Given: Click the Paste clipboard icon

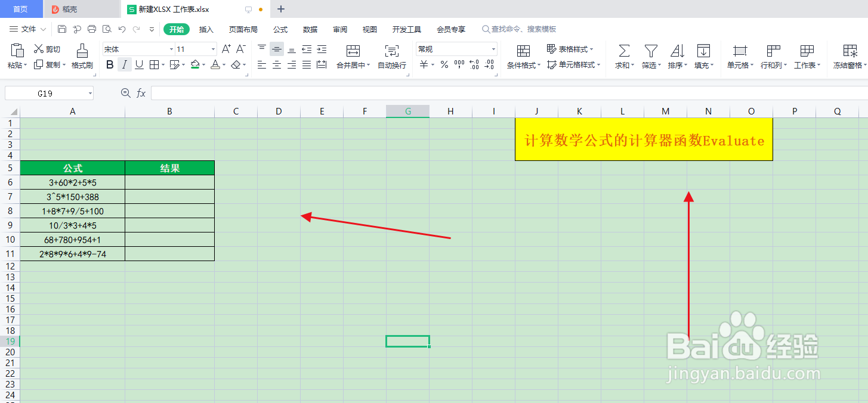Looking at the screenshot, I should point(17,50).
